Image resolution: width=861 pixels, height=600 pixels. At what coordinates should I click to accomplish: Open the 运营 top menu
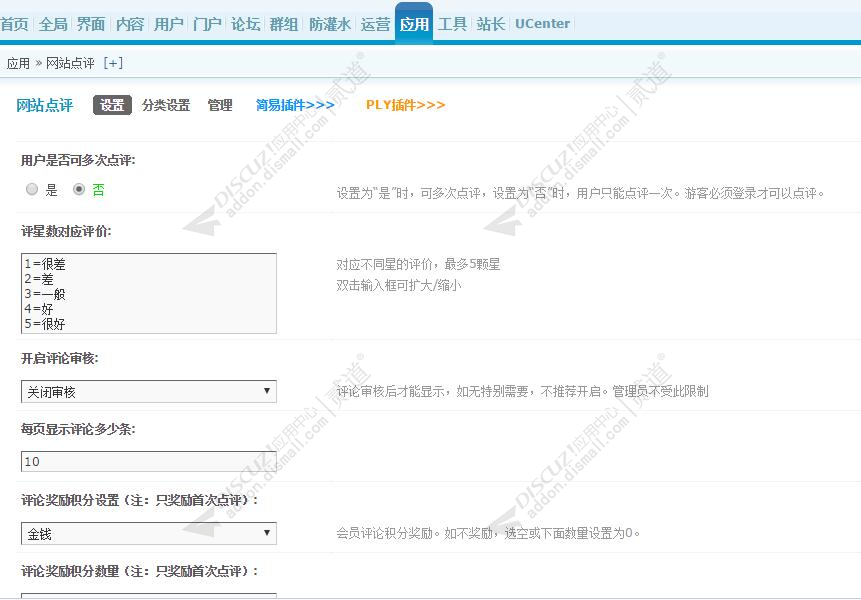[375, 24]
